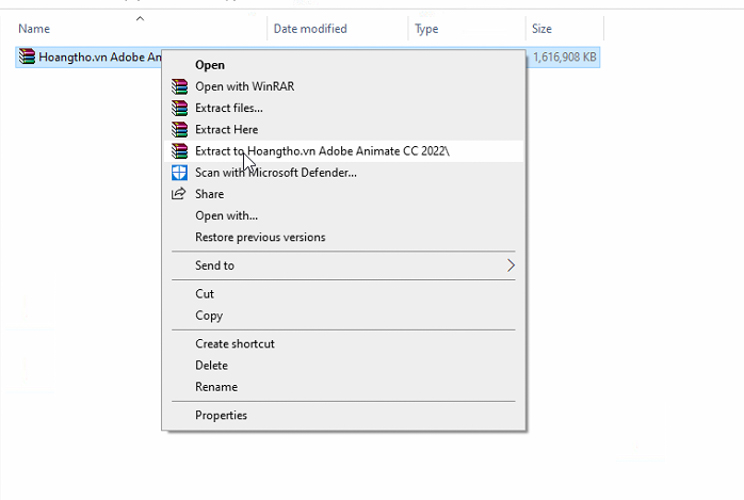Click the WinRAR icon beside Extract to Hoangtho.vn
The height and width of the screenshot is (500, 744).
(179, 151)
